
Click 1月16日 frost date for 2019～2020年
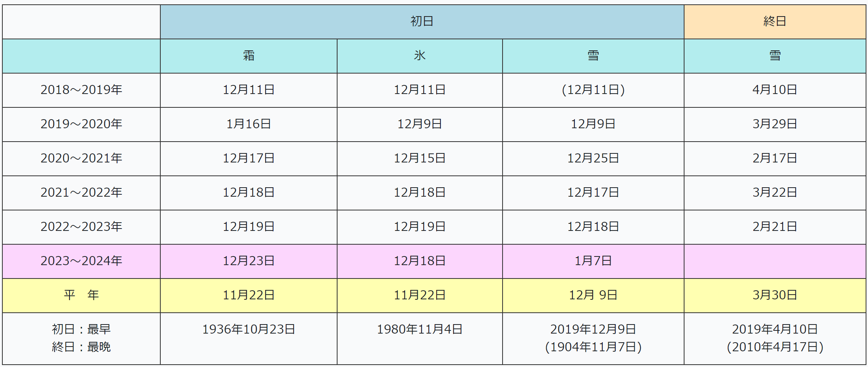point(248,124)
